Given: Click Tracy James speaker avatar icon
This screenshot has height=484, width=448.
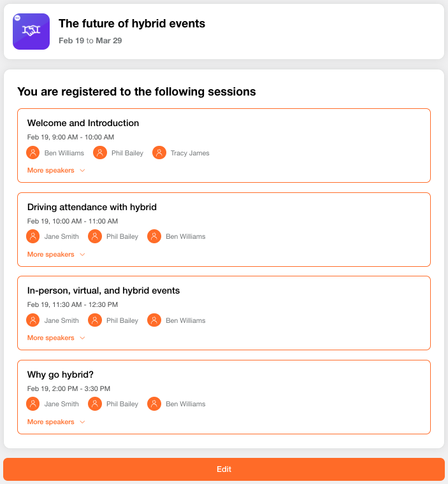Looking at the screenshot, I should point(159,152).
